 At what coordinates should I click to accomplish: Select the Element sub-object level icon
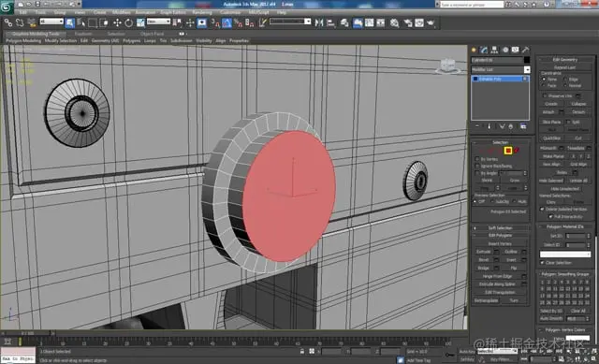pyautogui.click(x=517, y=151)
